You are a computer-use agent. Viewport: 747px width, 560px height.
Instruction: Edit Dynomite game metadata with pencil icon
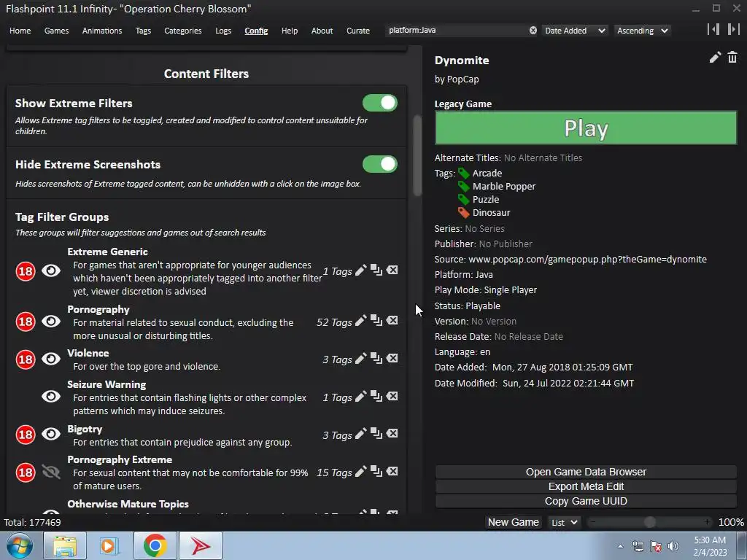click(715, 58)
